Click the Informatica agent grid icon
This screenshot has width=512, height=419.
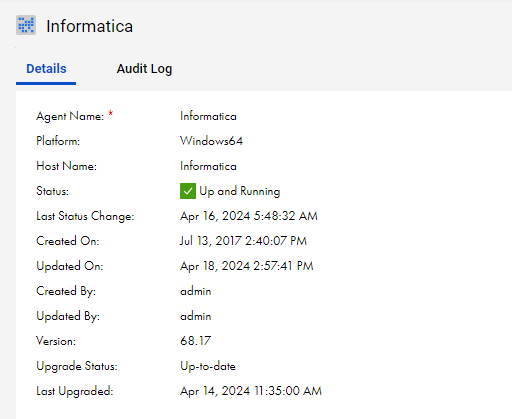click(x=26, y=25)
